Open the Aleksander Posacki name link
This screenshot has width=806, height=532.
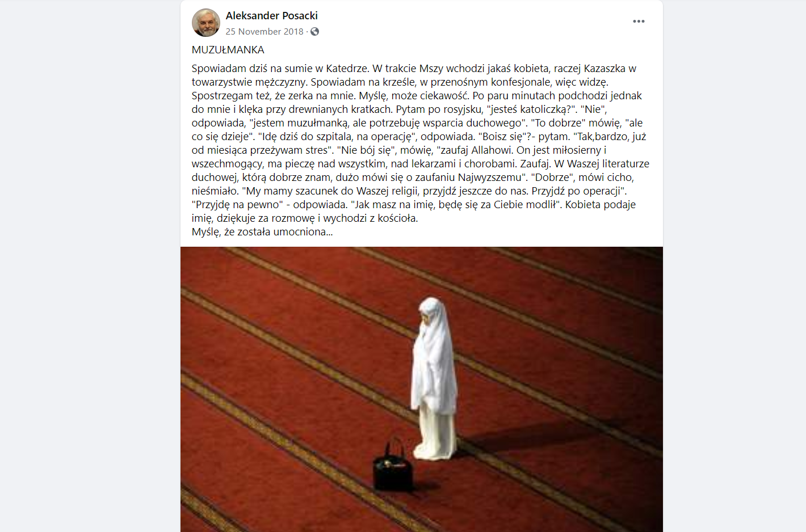pos(271,16)
